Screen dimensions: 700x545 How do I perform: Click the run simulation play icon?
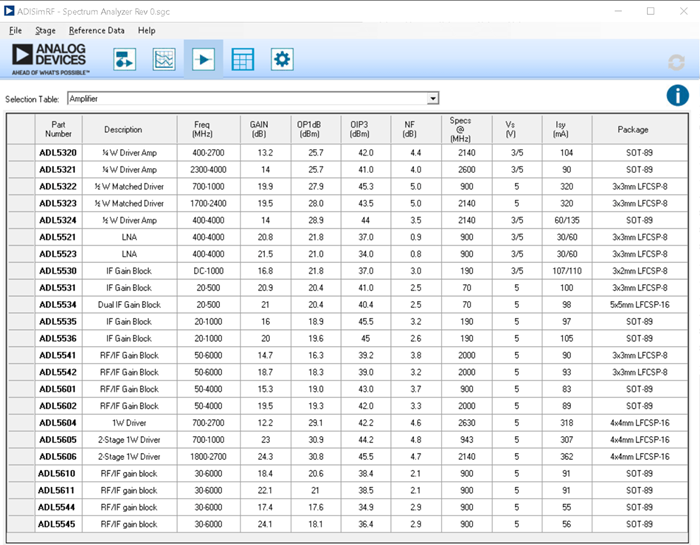pos(203,60)
